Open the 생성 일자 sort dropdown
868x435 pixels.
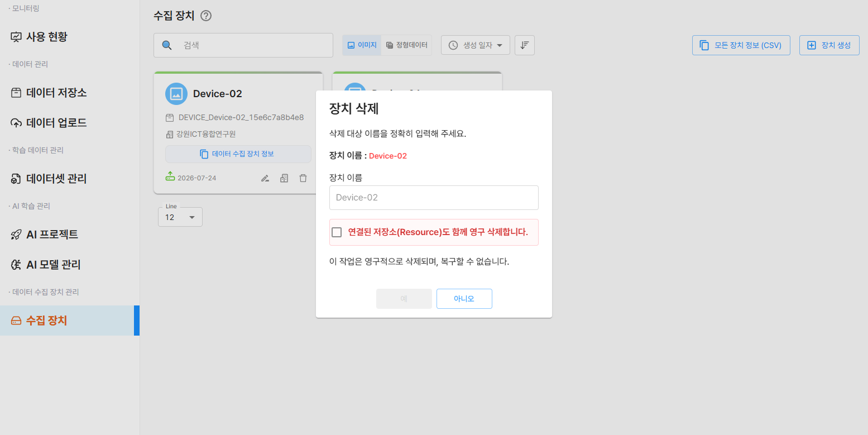click(x=476, y=45)
